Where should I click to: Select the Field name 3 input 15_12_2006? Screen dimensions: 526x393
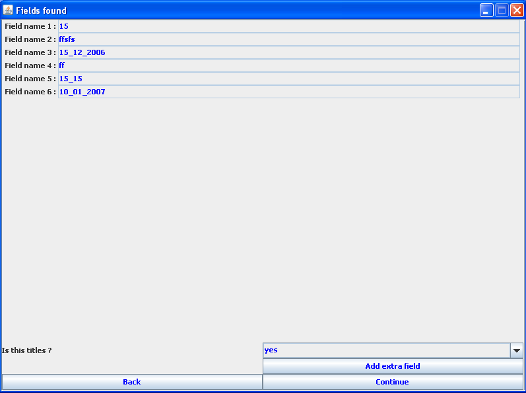point(289,52)
